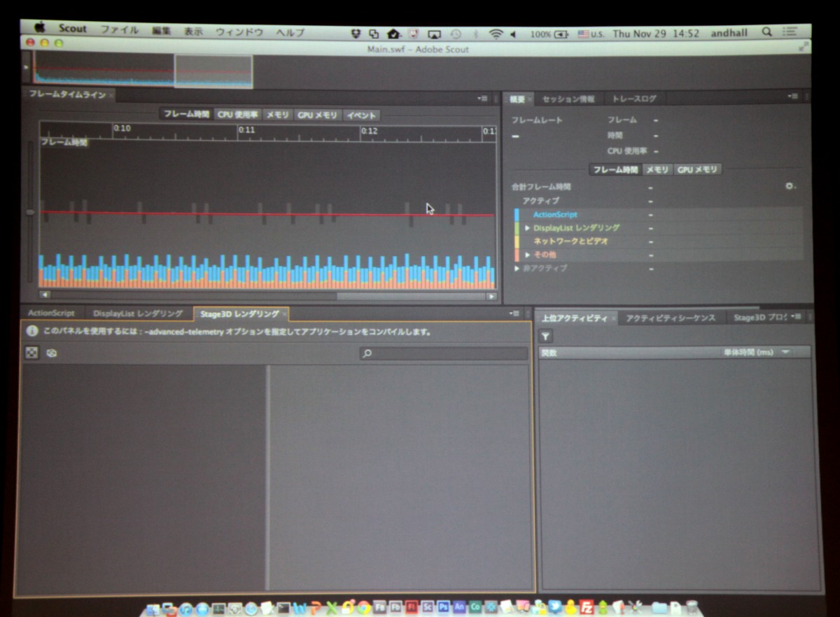Click the US input source menu in menu bar
The image size is (840, 617).
[591, 34]
